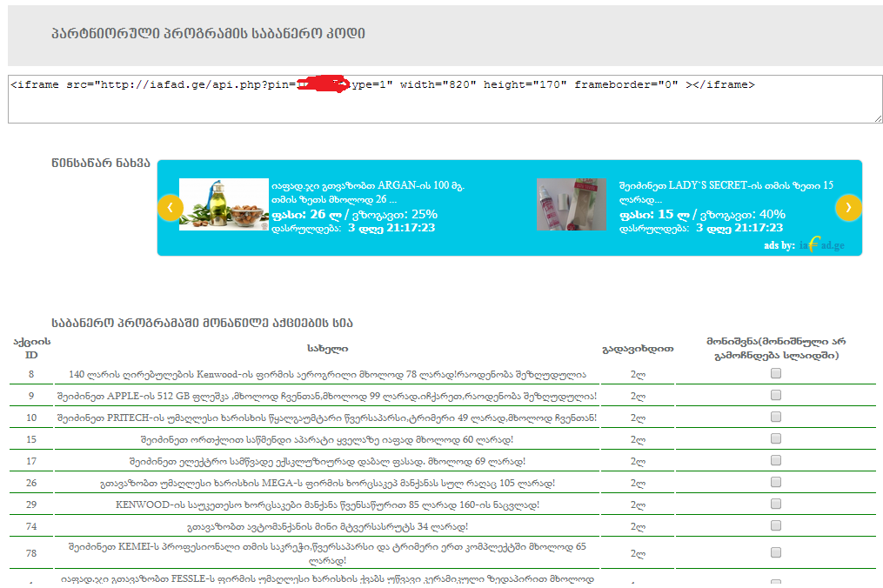Image resolution: width=883 pixels, height=588 pixels.
Task: Tick checkbox for MEGA row ID 26
Action: [776, 482]
